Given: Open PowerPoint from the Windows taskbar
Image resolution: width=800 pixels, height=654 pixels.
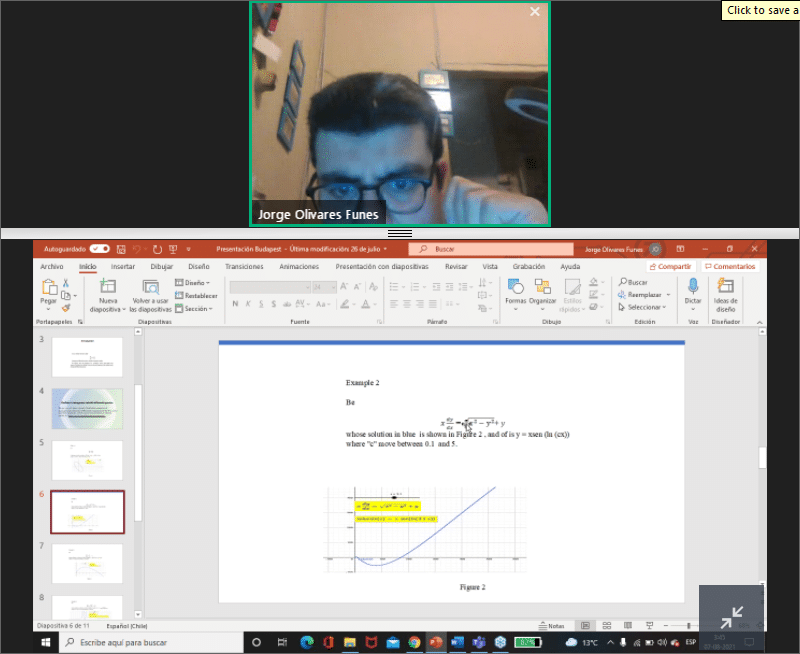Looking at the screenshot, I should [436, 642].
